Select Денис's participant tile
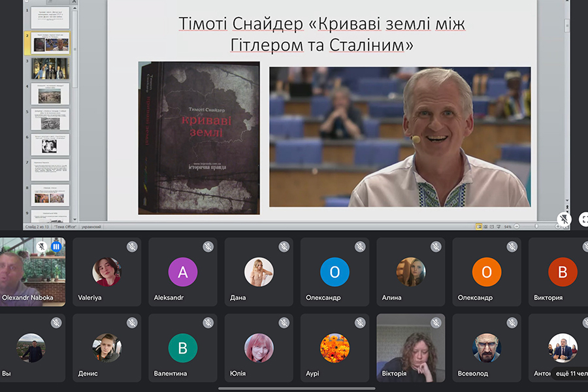Image resolution: width=588 pixels, height=392 pixels. (107, 348)
